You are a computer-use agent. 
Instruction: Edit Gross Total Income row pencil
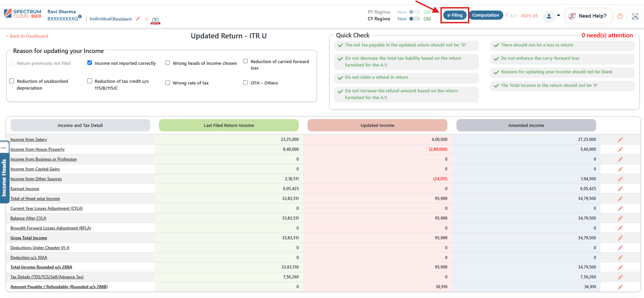pyautogui.click(x=620, y=238)
